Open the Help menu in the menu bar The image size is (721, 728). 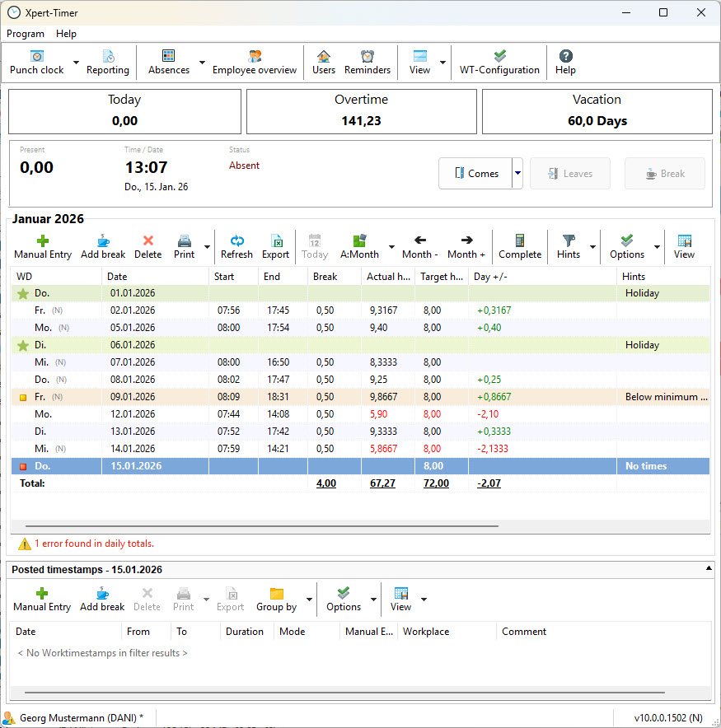click(66, 34)
